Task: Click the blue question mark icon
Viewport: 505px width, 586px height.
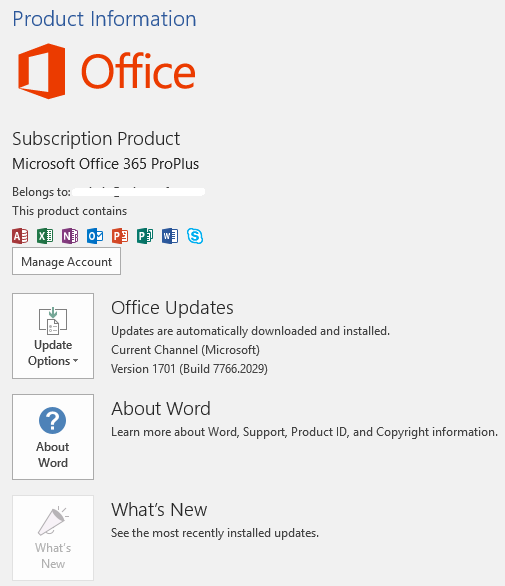Action: 52,420
